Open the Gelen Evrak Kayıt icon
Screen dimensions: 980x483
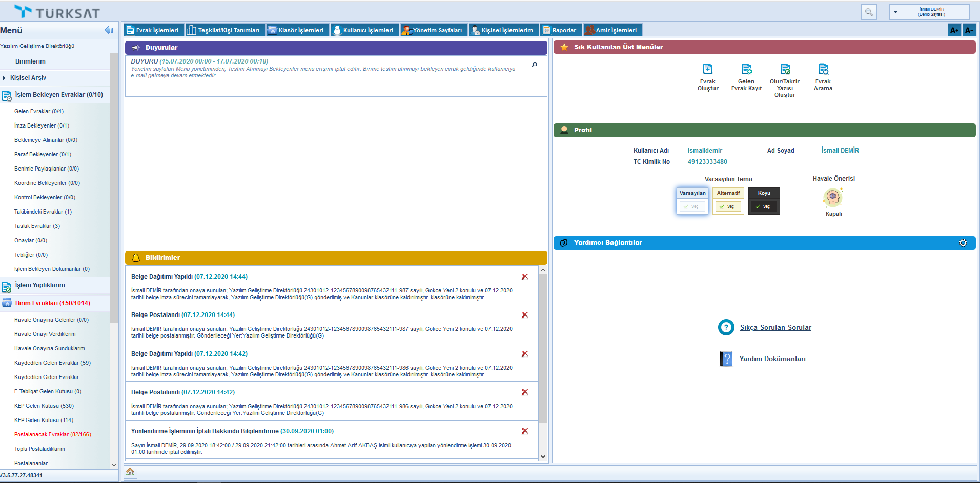pyautogui.click(x=746, y=69)
